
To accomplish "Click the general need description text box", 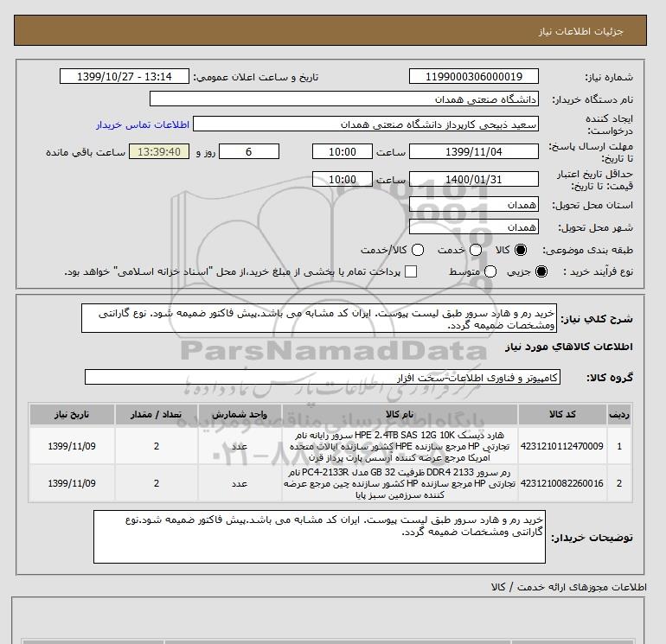I will (x=319, y=318).
